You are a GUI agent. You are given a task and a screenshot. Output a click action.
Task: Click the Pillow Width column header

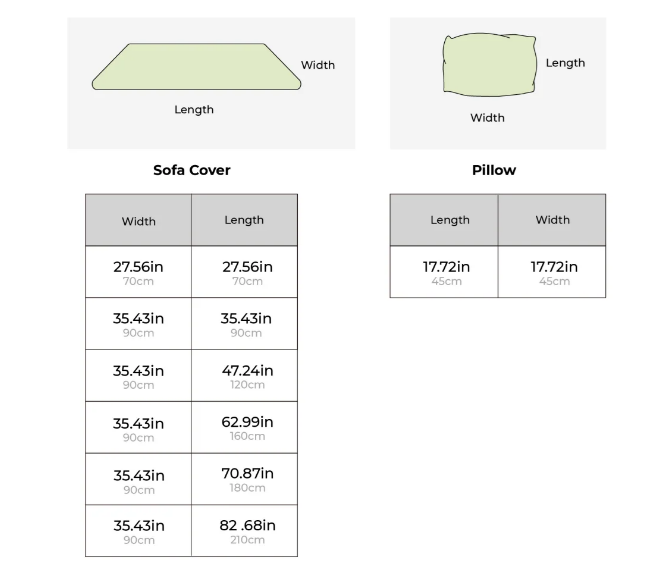[552, 220]
